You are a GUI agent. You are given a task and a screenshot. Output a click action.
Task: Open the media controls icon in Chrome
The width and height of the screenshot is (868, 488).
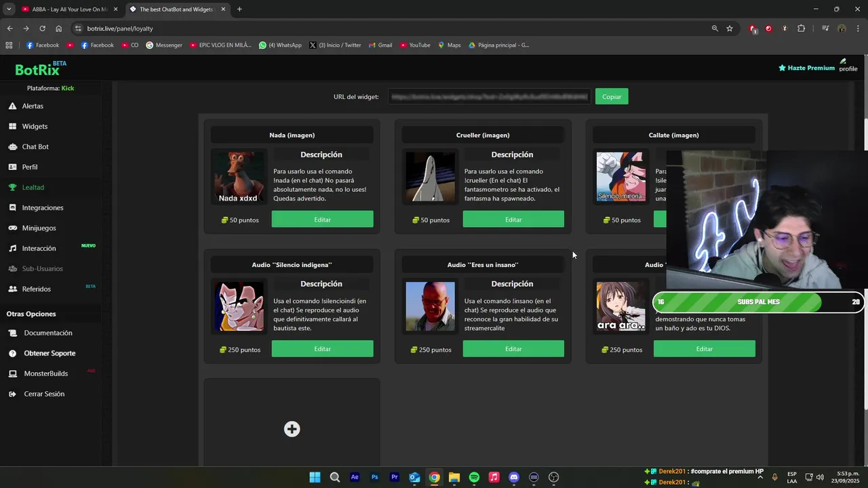tap(825, 28)
